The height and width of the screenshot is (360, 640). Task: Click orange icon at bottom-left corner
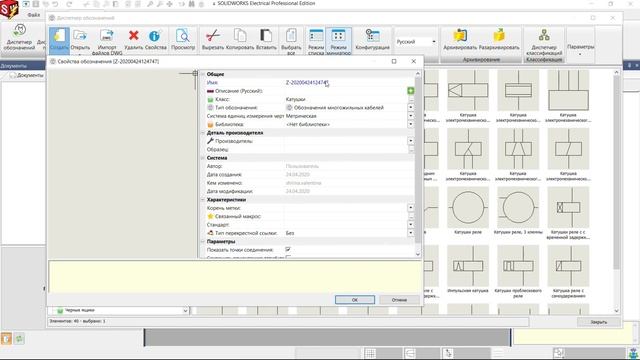(6, 338)
